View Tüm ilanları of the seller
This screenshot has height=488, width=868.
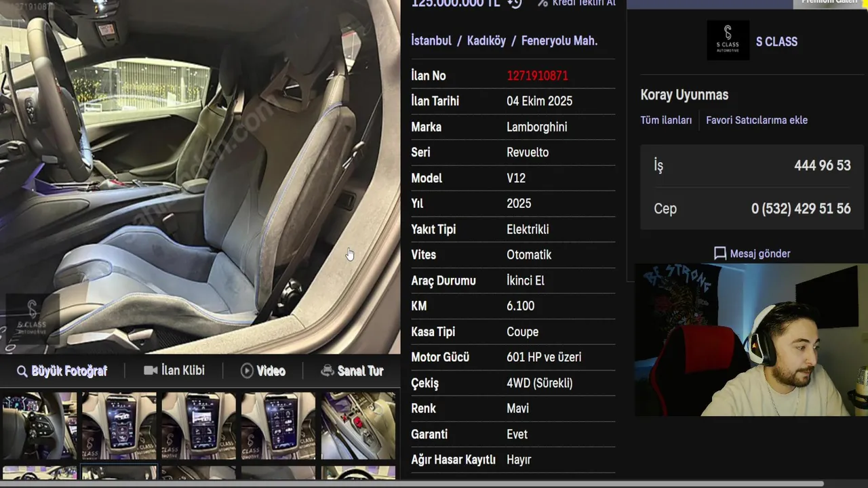coord(666,120)
